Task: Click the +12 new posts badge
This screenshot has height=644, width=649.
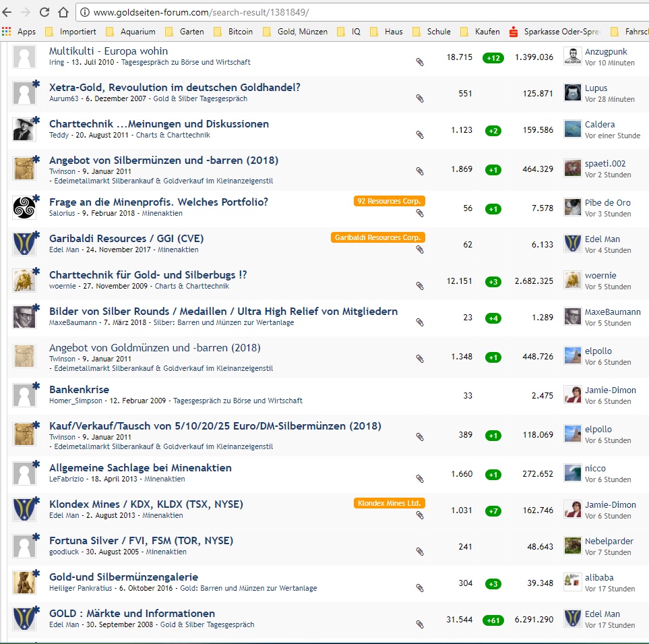Action: tap(493, 58)
